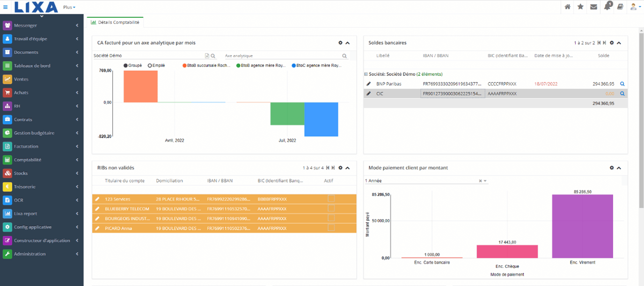Toggle BtoC agence mère legend swatch
This screenshot has width=644, height=286.
(294, 66)
